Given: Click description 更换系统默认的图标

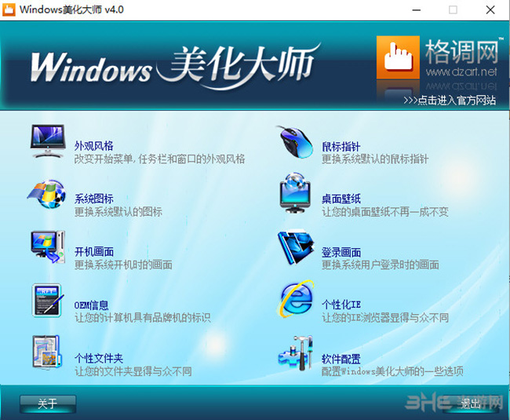Looking at the screenshot, I should (118, 212).
